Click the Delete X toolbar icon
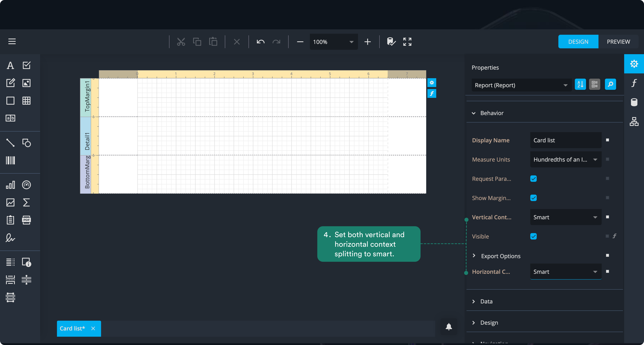 pyautogui.click(x=237, y=42)
